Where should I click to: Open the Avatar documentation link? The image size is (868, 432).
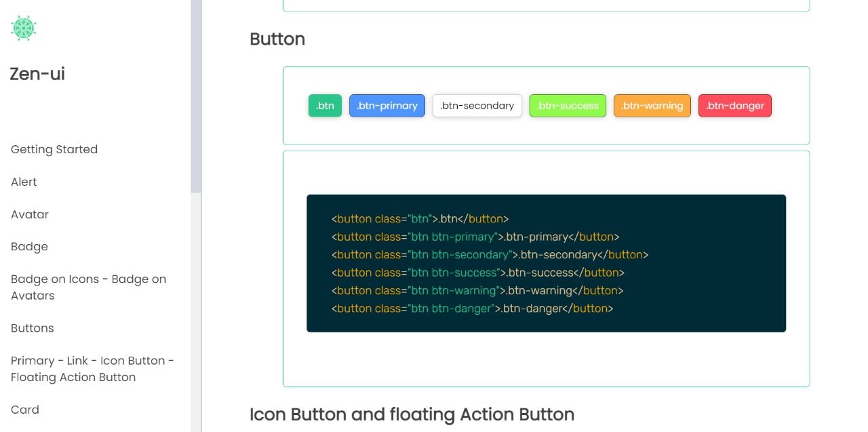click(30, 214)
